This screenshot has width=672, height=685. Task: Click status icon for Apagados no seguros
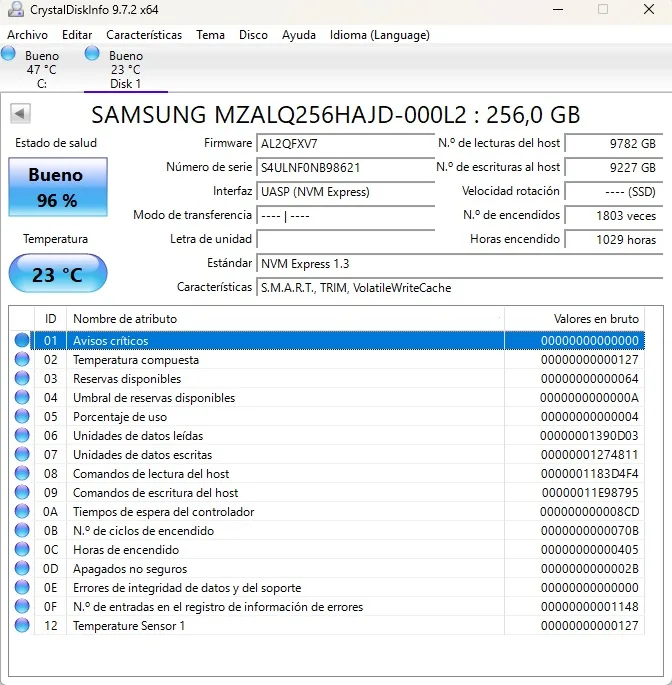pos(22,569)
